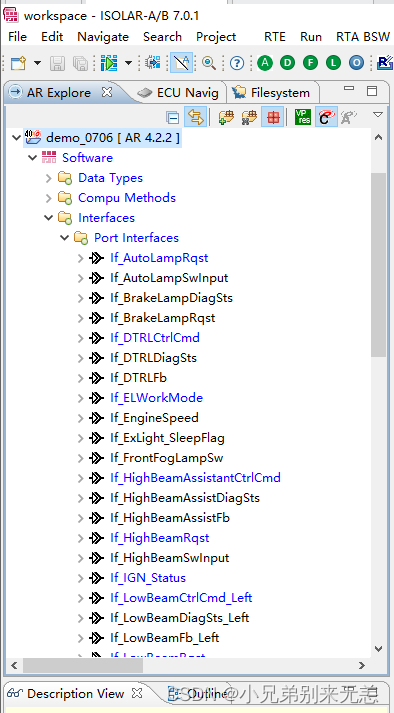Click the grayed runner icon in AR Explorer
394x713 pixels.
pos(349,118)
